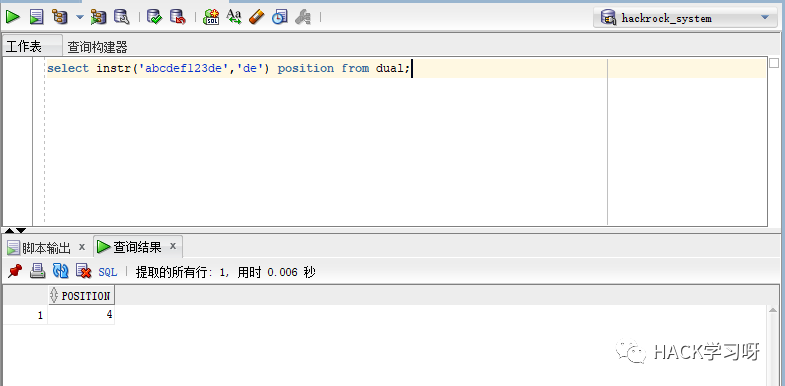The image size is (785, 386).
Task: Click small square box at editor top-right
Action: [774, 63]
